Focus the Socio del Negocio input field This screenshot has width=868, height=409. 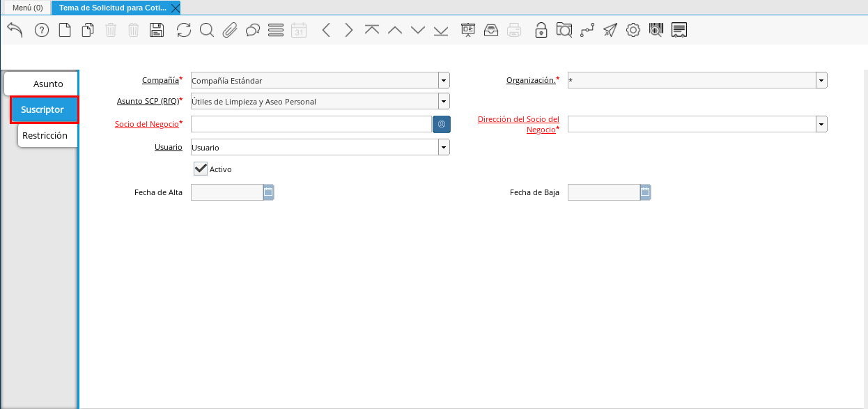pos(311,124)
